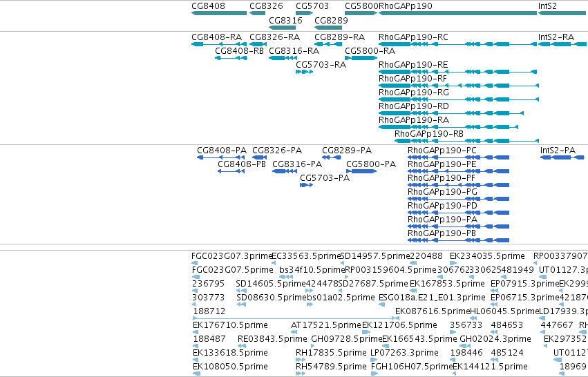Image resolution: width=588 pixels, height=377 pixels.
Task: Select EST RH17835.5prime
Action: pos(301,360)
